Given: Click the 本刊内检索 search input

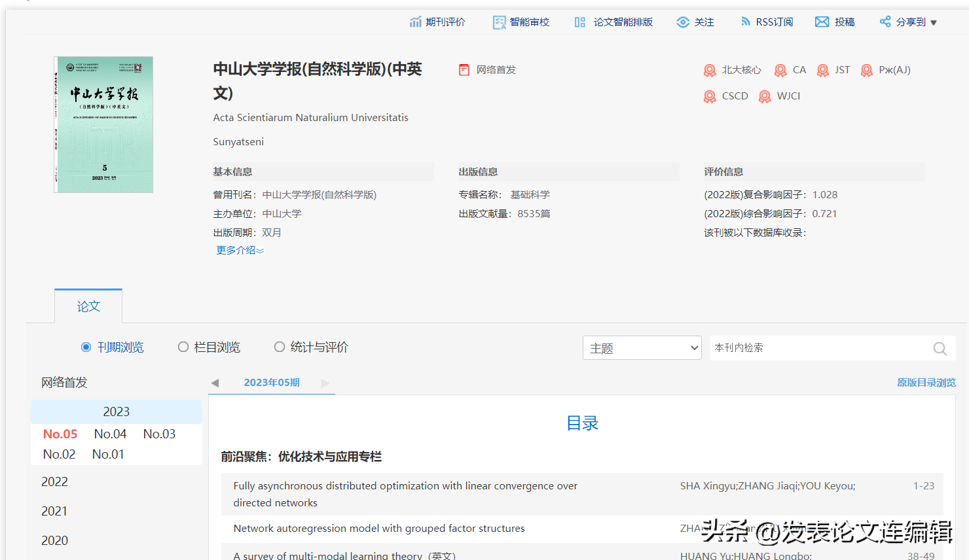Looking at the screenshot, I should tap(818, 348).
